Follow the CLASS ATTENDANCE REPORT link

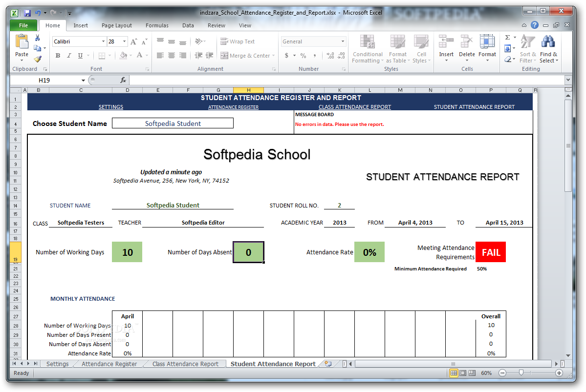click(355, 107)
